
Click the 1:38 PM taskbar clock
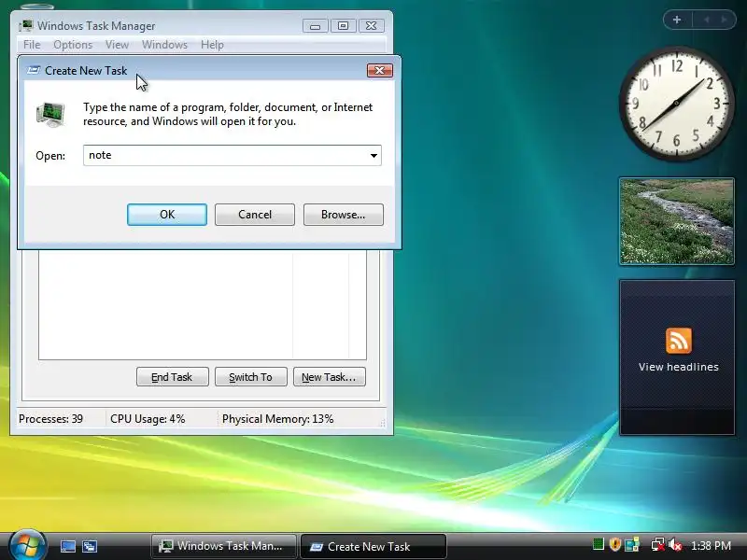(x=711, y=546)
